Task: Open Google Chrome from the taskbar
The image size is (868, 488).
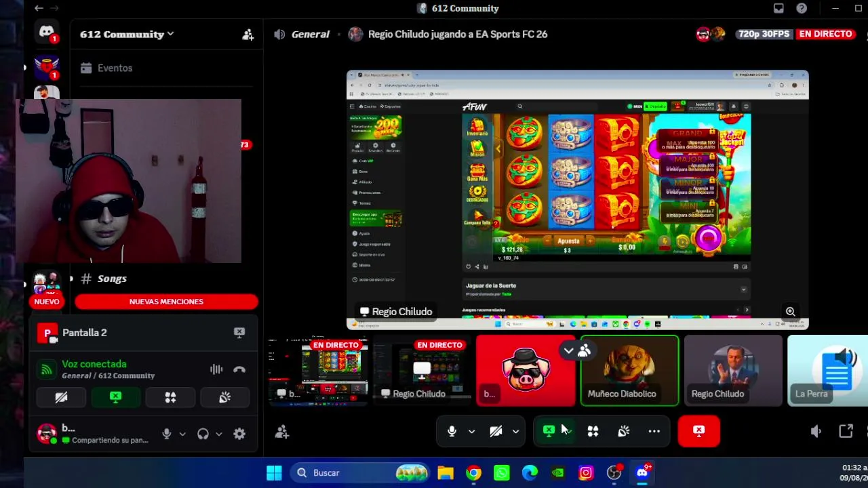Action: [473, 473]
